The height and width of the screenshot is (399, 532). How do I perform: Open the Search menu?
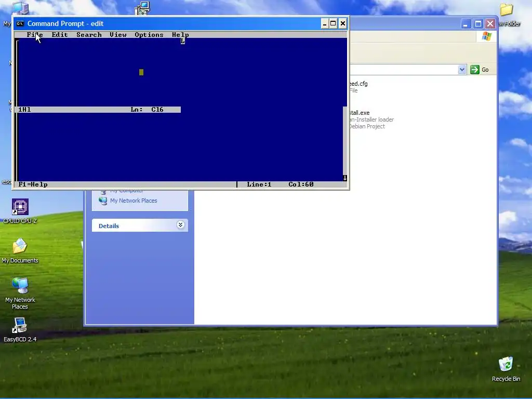pyautogui.click(x=89, y=35)
